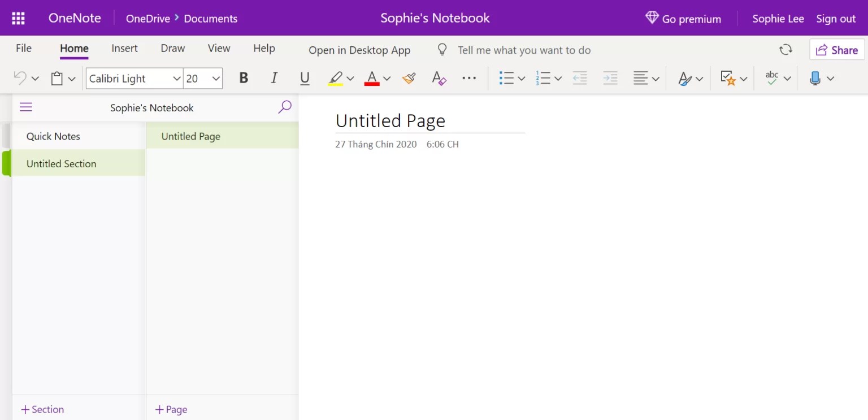Expand font color options arrow
868x420 pixels.
(x=387, y=79)
